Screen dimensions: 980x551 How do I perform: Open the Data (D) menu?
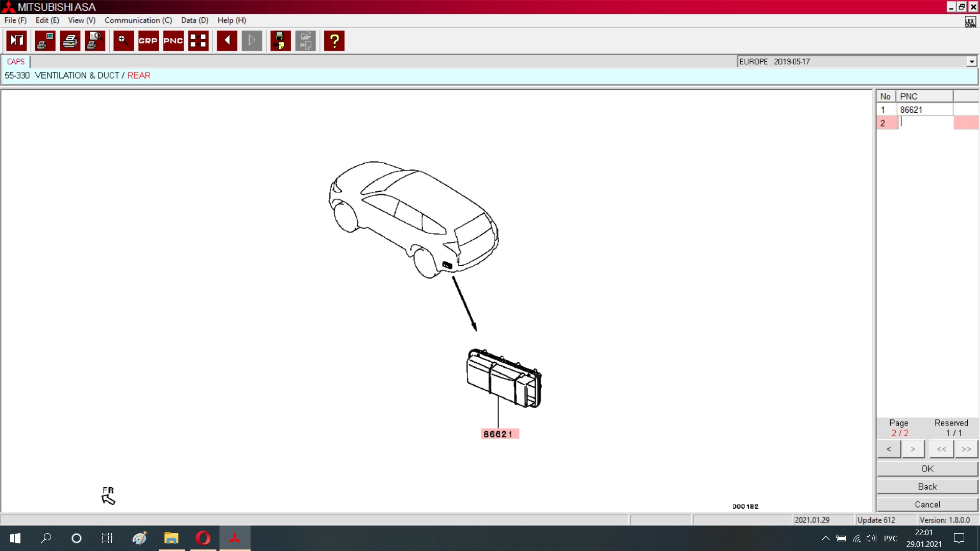(194, 20)
